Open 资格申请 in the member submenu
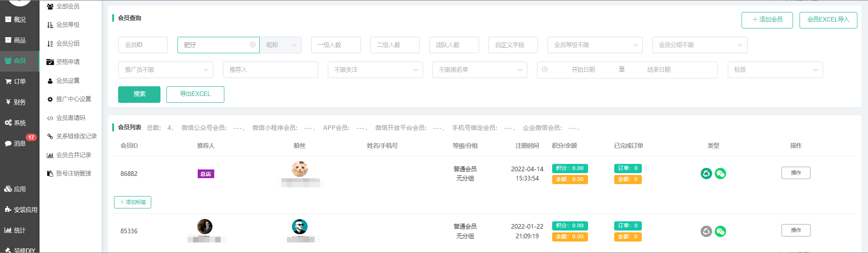868x253 pixels. [68, 62]
